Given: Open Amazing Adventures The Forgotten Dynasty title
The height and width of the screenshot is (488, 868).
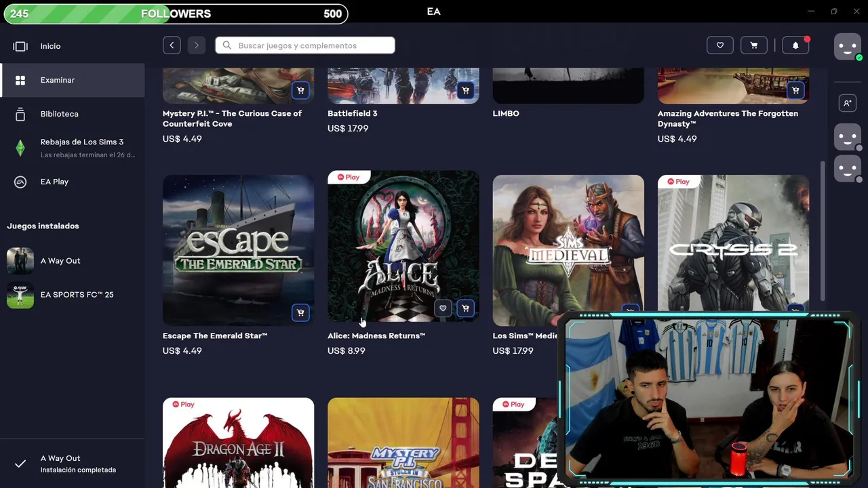Looking at the screenshot, I should [x=728, y=119].
